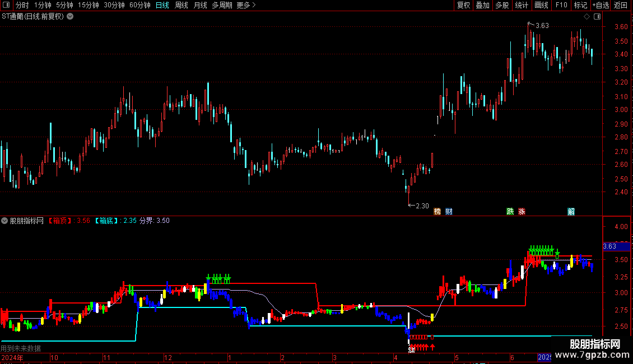The width and height of the screenshot is (633, 364).
Task: Select the 1分钟 period tab
Action: (x=43, y=5)
